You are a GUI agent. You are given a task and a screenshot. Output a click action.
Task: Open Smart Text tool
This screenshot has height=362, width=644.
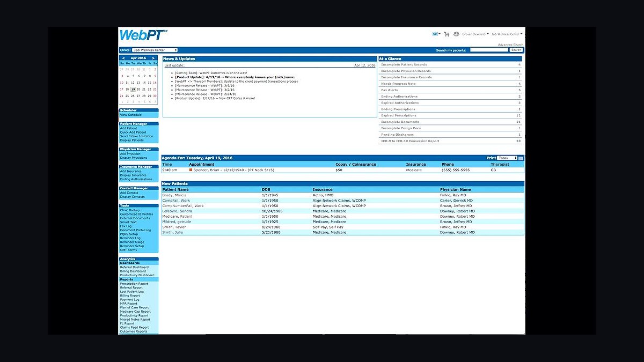(128, 223)
